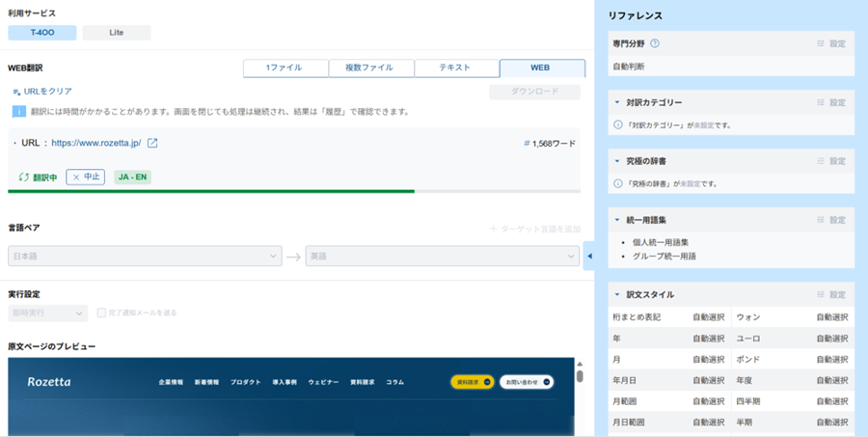Switch to the 複数ファイル tab
This screenshot has height=437, width=868.
(371, 68)
